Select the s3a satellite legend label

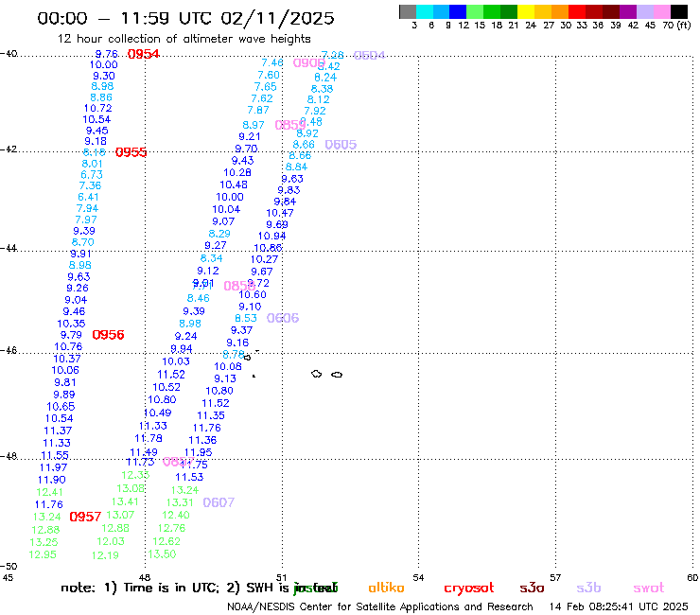[x=532, y=588]
